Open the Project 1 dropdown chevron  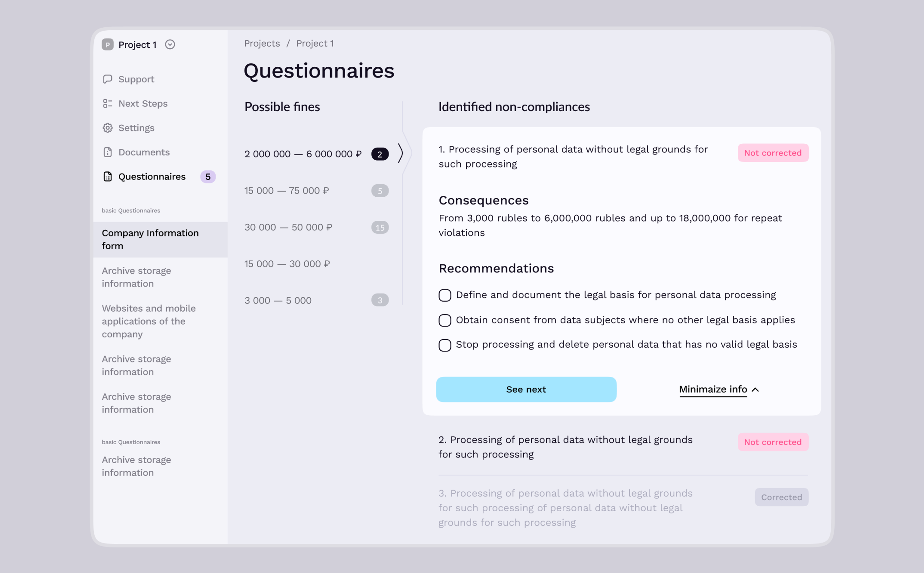(x=170, y=44)
